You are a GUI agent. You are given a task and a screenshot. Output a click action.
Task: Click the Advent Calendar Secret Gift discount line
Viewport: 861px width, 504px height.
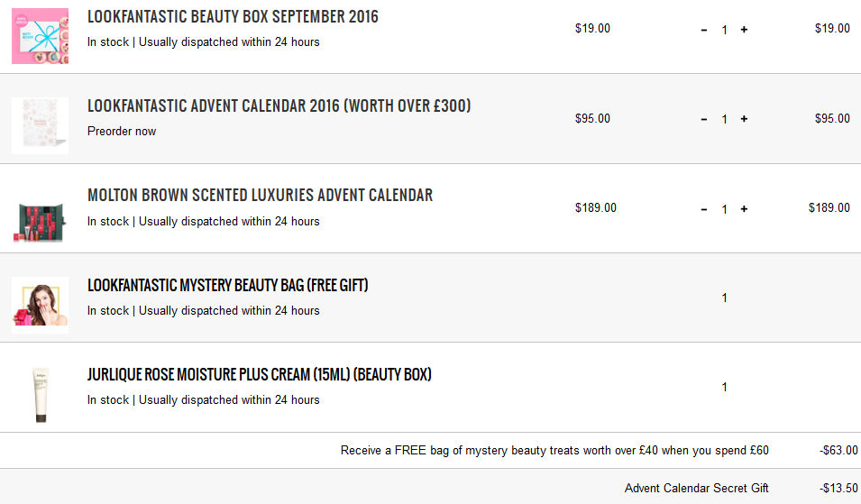[x=696, y=488]
